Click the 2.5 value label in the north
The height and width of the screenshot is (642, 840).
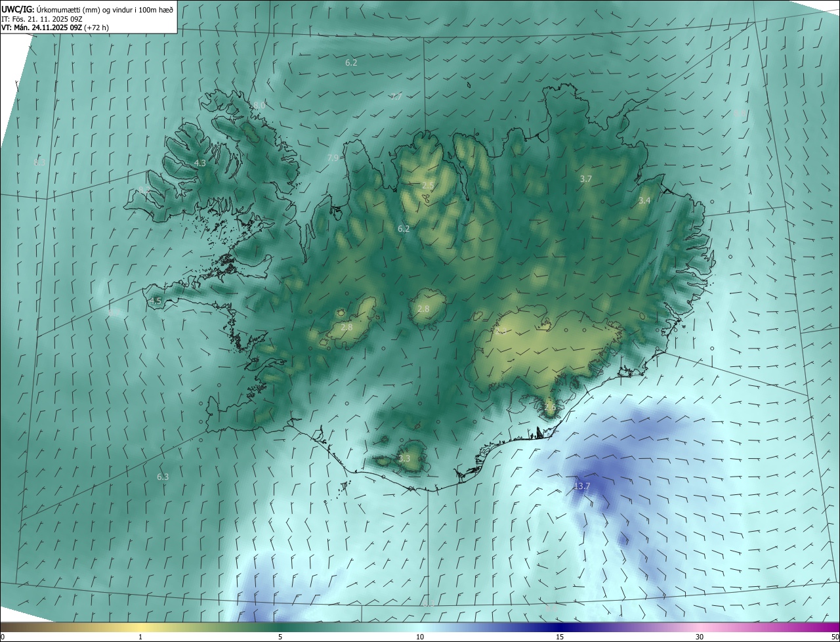coord(428,186)
